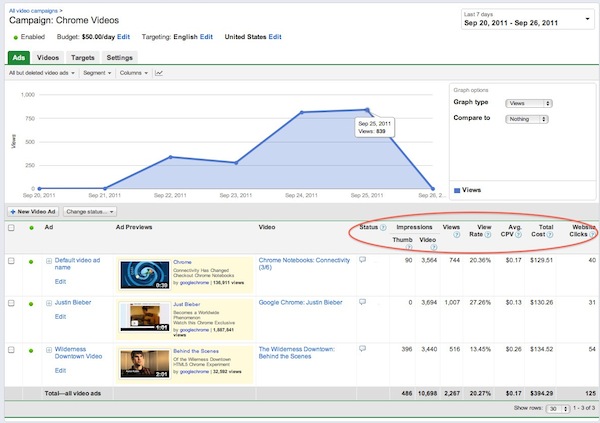Check the Wilderness Downtown Video row checkbox

[11, 350]
